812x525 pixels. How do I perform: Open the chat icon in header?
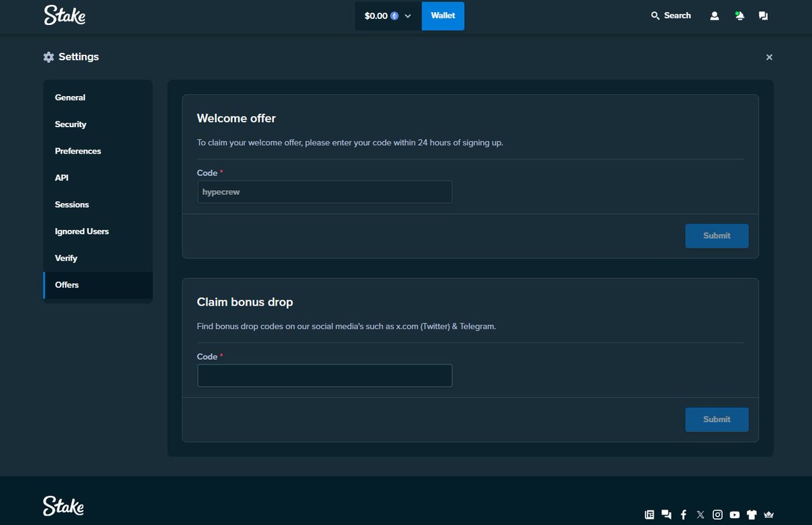[x=763, y=16]
